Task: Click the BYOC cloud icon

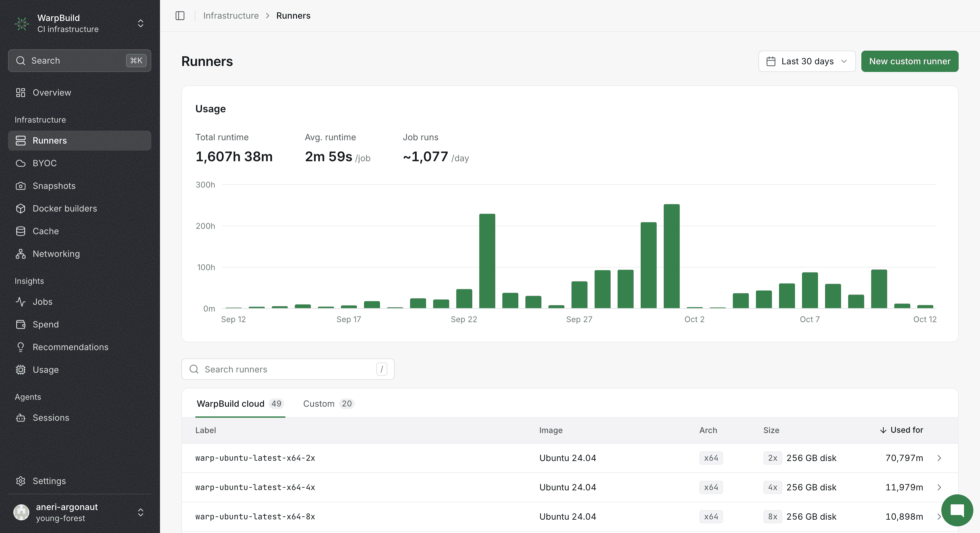Action: pos(21,163)
